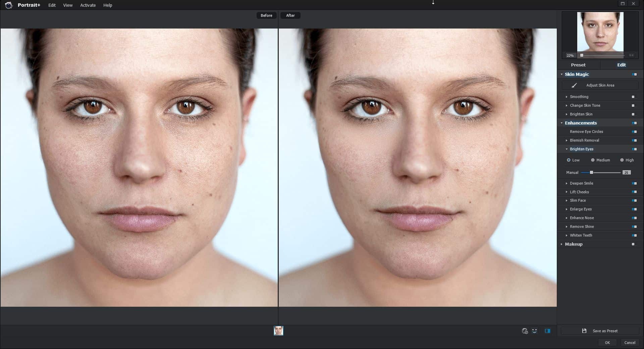The image size is (644, 349).
Task: Select the photo thumbnail at bottom center
Action: [x=278, y=331]
